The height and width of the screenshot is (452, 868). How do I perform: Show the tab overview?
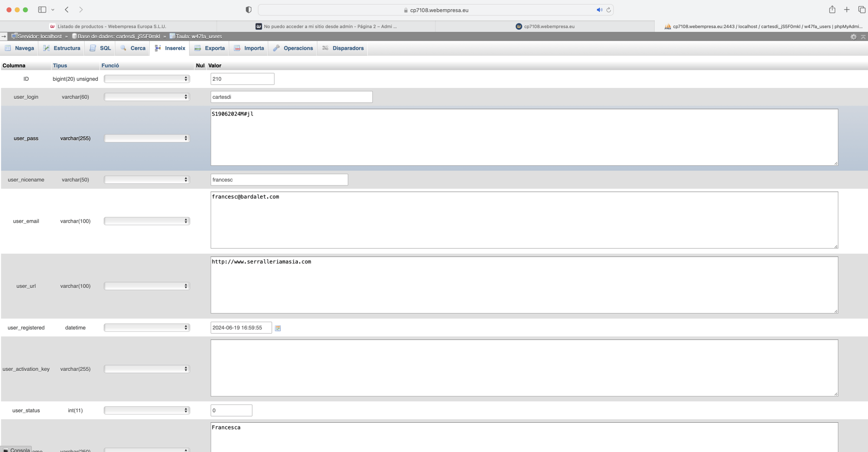862,10
